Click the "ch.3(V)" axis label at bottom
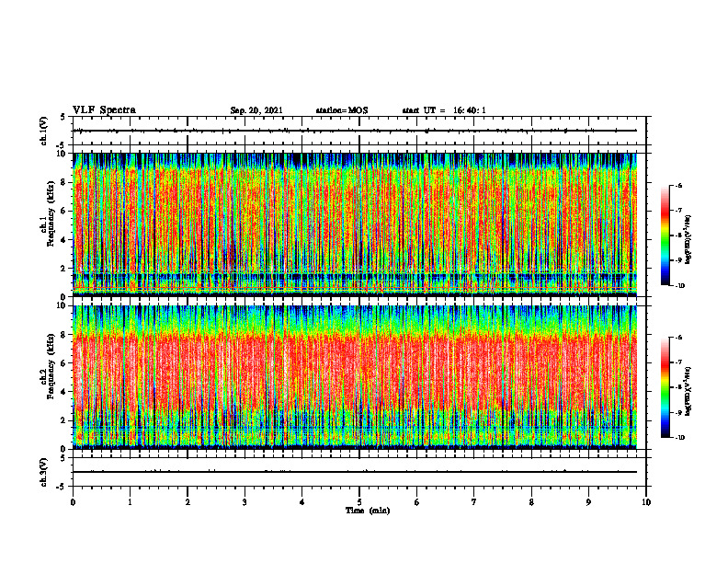The width and height of the screenshot is (728, 563). tap(43, 472)
